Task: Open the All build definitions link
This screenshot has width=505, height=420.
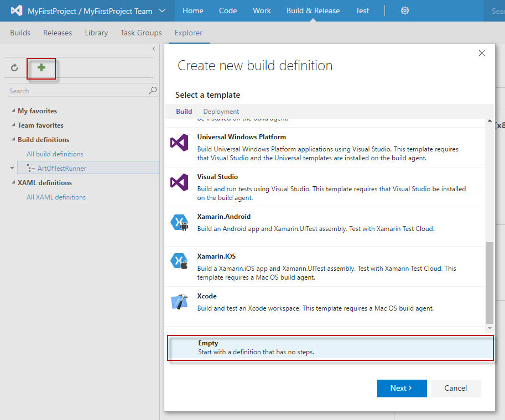Action: [55, 154]
